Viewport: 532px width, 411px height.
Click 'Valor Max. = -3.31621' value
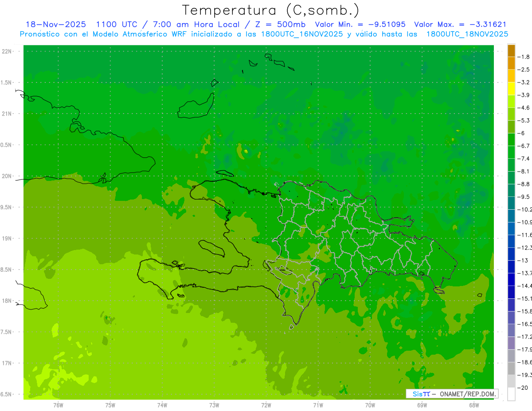(x=460, y=24)
